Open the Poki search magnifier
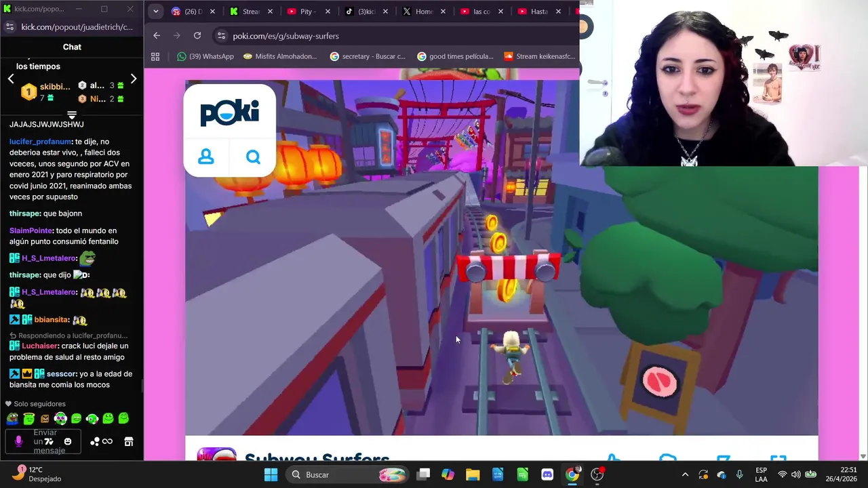 [253, 157]
